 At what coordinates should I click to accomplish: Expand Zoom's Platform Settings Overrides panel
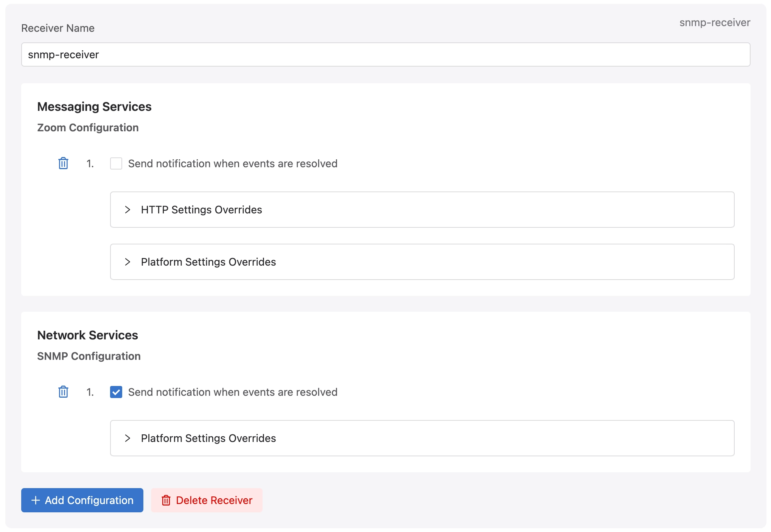coord(208,262)
